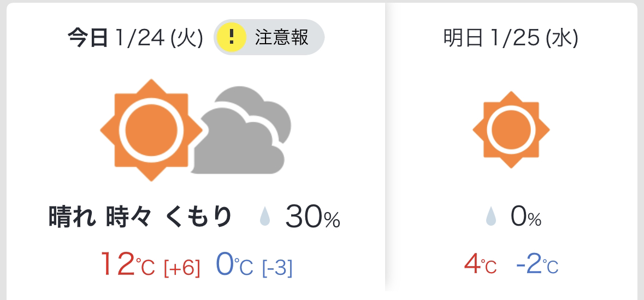The width and height of the screenshot is (644, 300).
Task: Click the 晴れ 時々 くもり forecast text
Action: (140, 216)
